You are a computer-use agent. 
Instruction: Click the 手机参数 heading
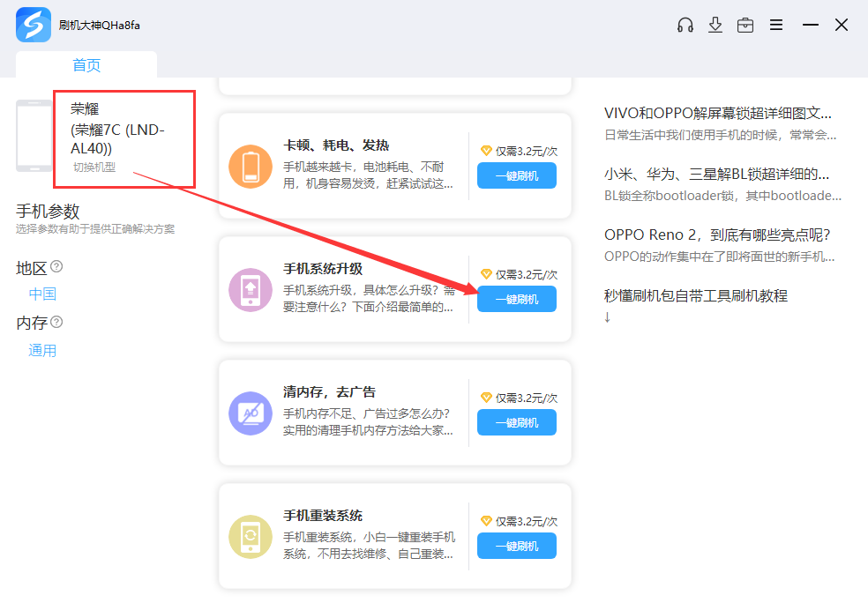click(48, 211)
